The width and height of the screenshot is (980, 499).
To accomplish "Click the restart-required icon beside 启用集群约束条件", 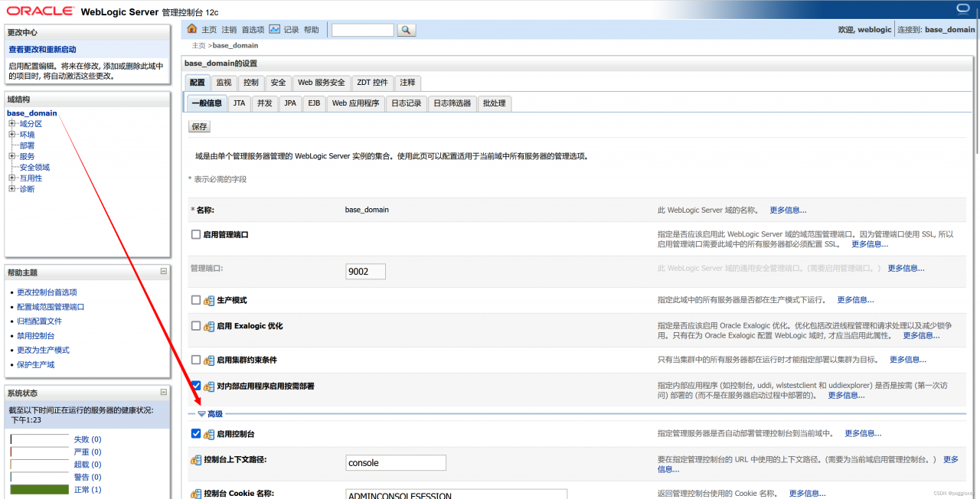I will 209,360.
